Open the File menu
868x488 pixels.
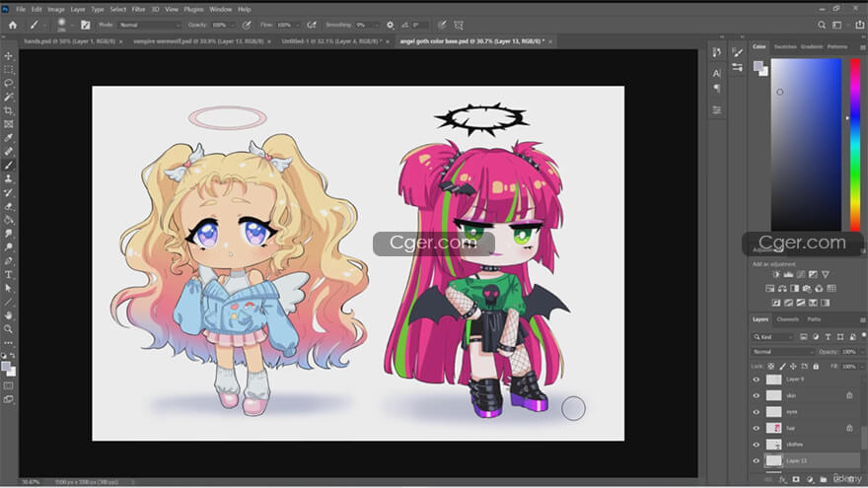coord(21,10)
